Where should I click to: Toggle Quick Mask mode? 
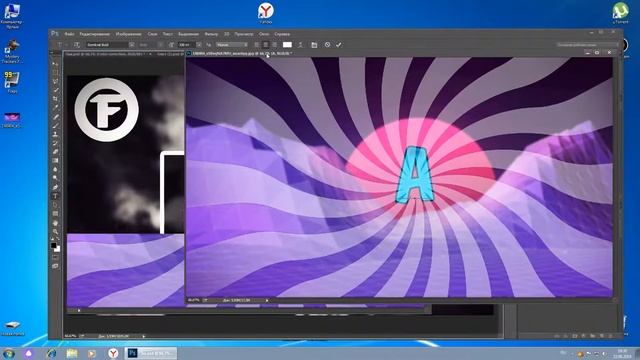pyautogui.click(x=55, y=258)
